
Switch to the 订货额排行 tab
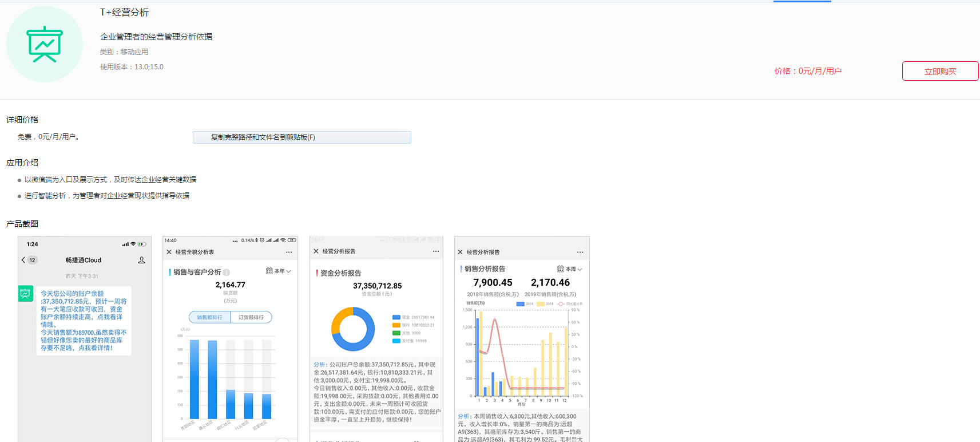coord(251,317)
